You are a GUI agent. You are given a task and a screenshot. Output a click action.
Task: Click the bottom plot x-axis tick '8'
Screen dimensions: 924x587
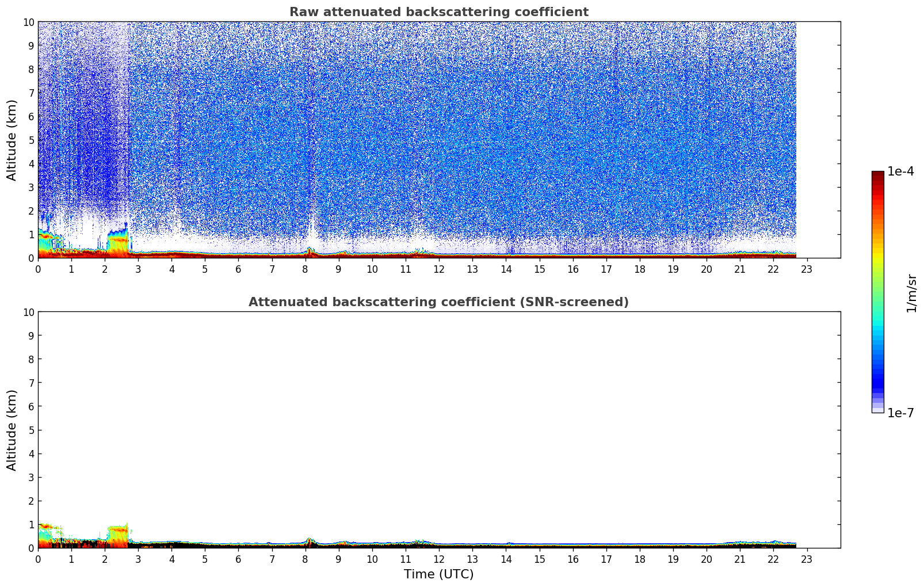[x=306, y=559]
